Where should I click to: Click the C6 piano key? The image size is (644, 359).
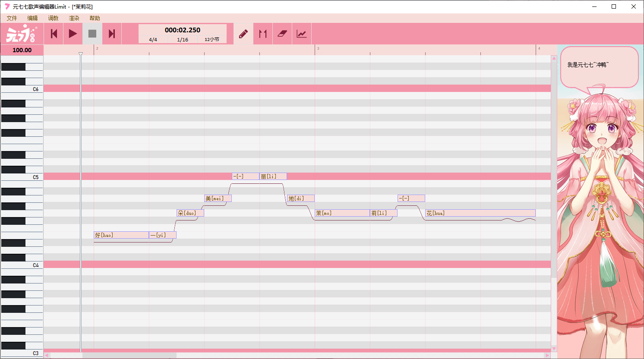(22, 89)
